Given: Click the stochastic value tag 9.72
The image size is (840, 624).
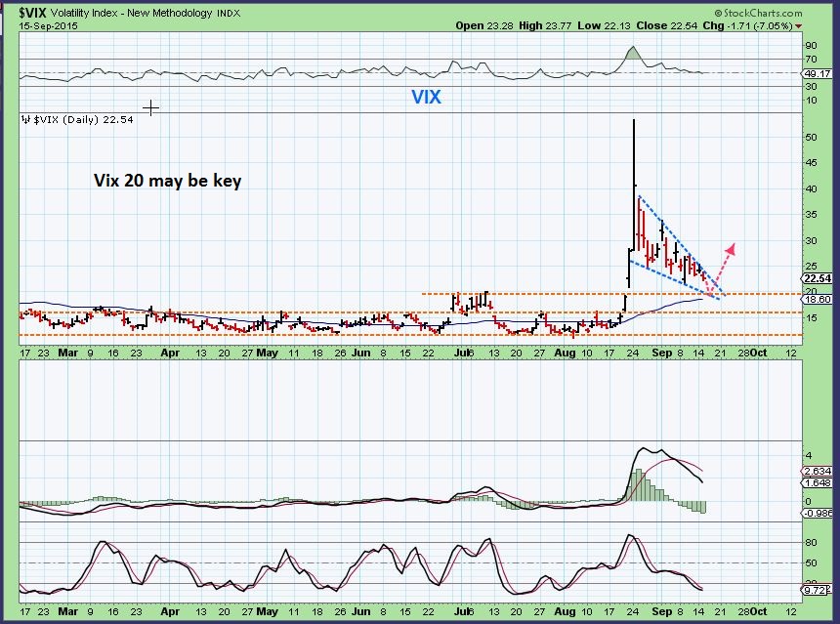Looking at the screenshot, I should 818,590.
